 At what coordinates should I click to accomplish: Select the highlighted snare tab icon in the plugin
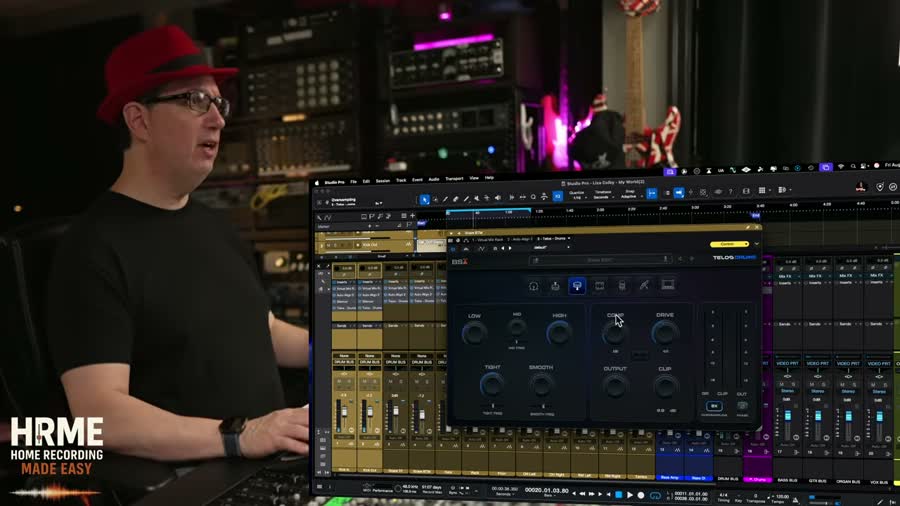(577, 286)
